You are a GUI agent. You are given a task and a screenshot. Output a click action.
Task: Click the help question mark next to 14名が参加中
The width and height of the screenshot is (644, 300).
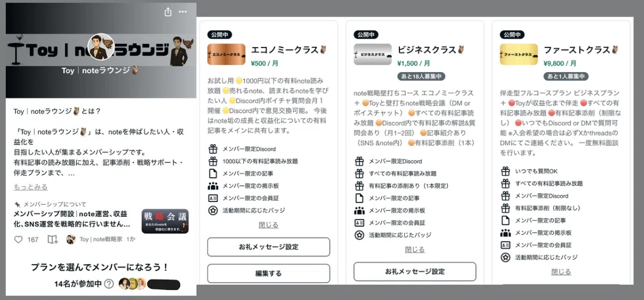tap(109, 284)
